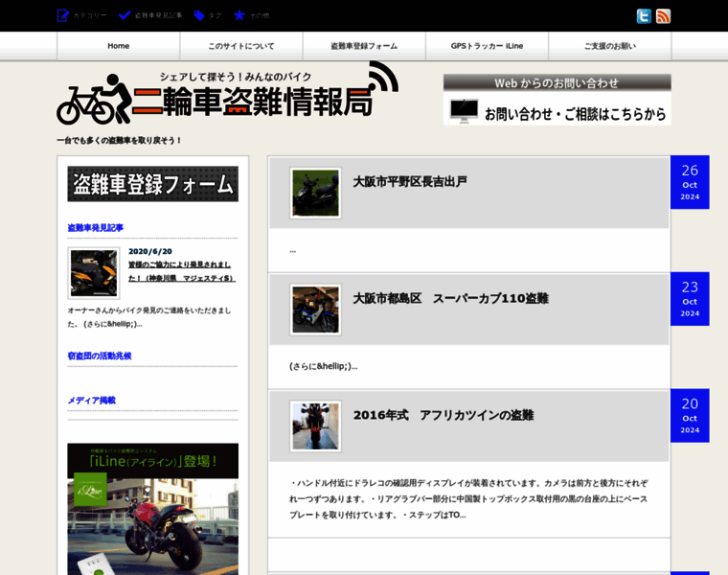This screenshot has height=575, width=728.
Task: Select the Home menu item
Action: click(x=118, y=46)
